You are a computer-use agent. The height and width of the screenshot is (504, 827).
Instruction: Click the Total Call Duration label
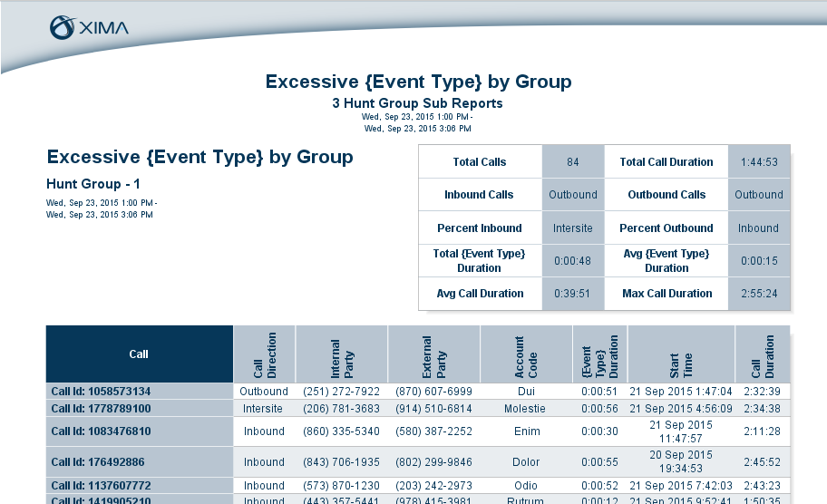coord(666,162)
